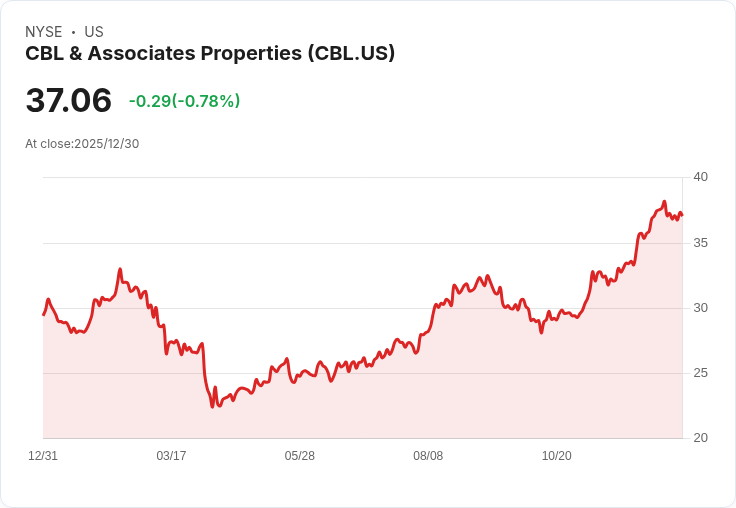Click the US market label
This screenshot has width=736, height=508.
(x=94, y=32)
